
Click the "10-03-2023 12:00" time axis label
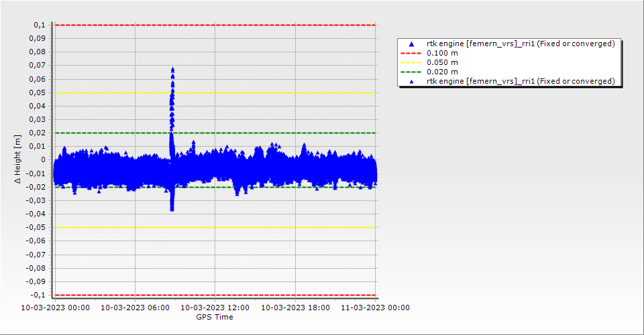[215, 308]
